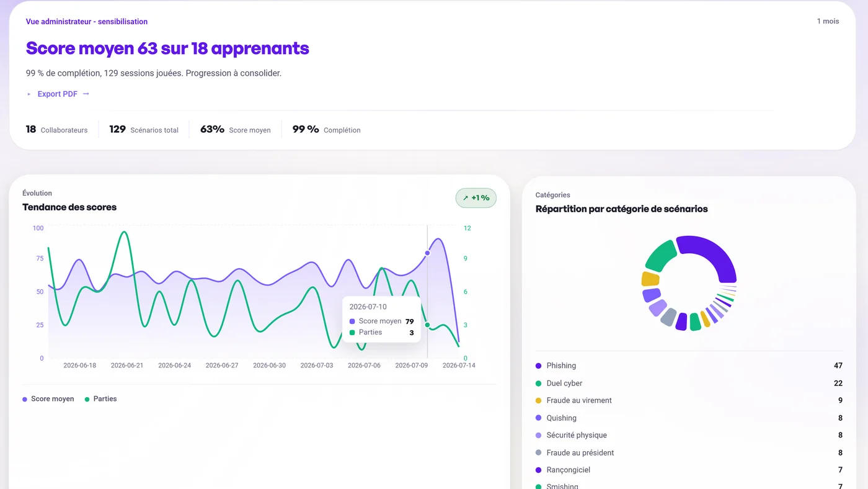Screen dimensions: 868x489
Task: Click the Vue administrateur - sensibilisation label
Action: click(x=87, y=22)
